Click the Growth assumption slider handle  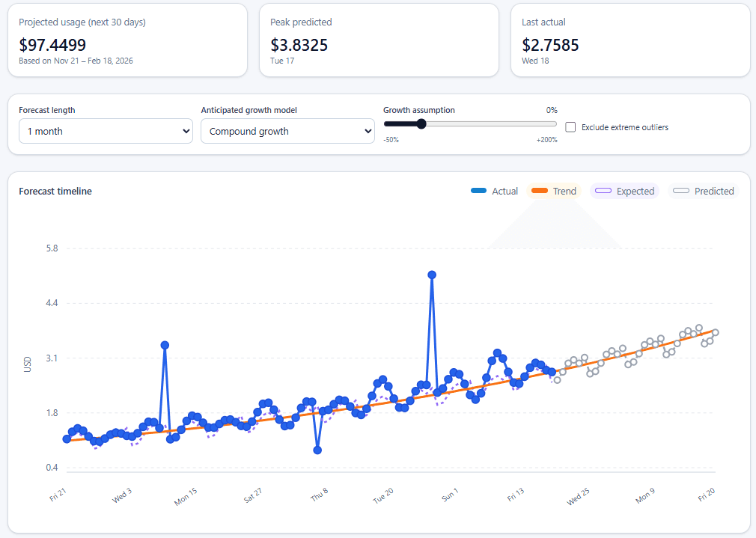[421, 124]
